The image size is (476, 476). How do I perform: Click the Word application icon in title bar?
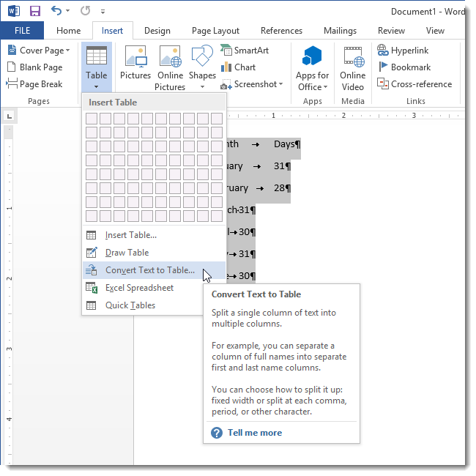(14, 12)
